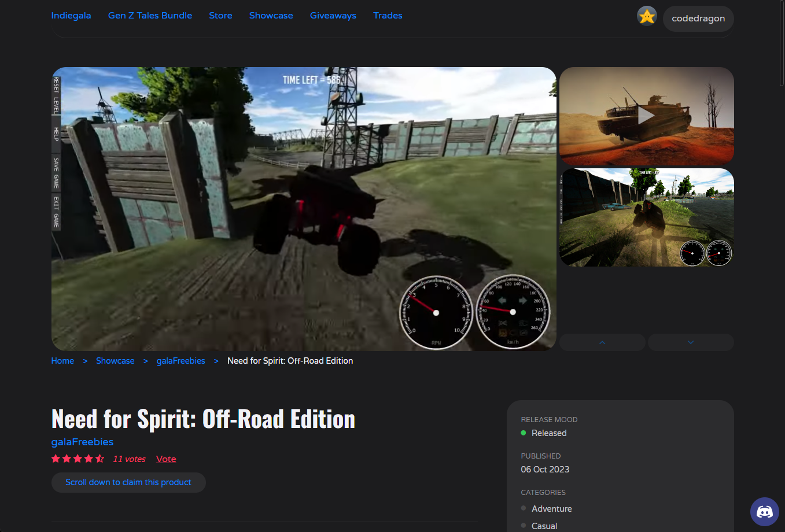Click the 11 votes text
Screen dimensions: 785x532
coord(129,459)
